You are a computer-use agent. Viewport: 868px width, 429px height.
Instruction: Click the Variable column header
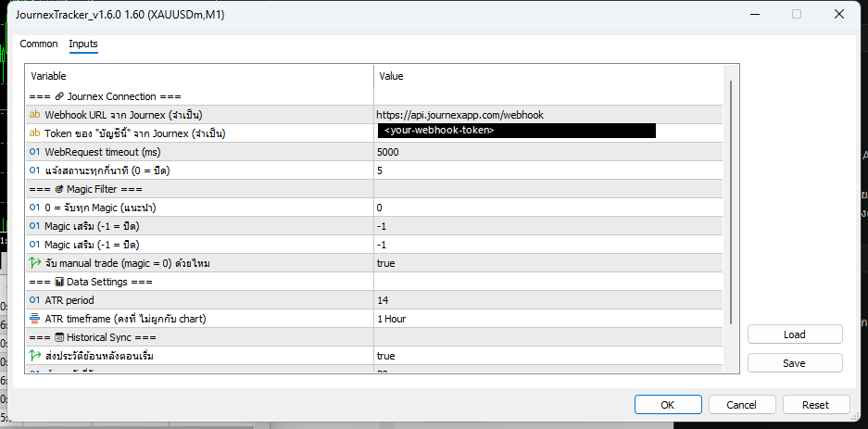199,76
